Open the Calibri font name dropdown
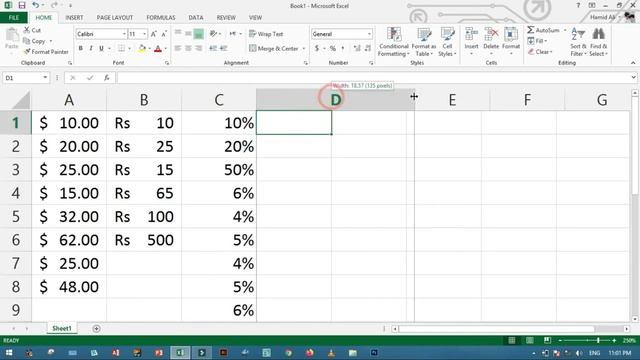This screenshot has height=360, width=640. tap(124, 34)
